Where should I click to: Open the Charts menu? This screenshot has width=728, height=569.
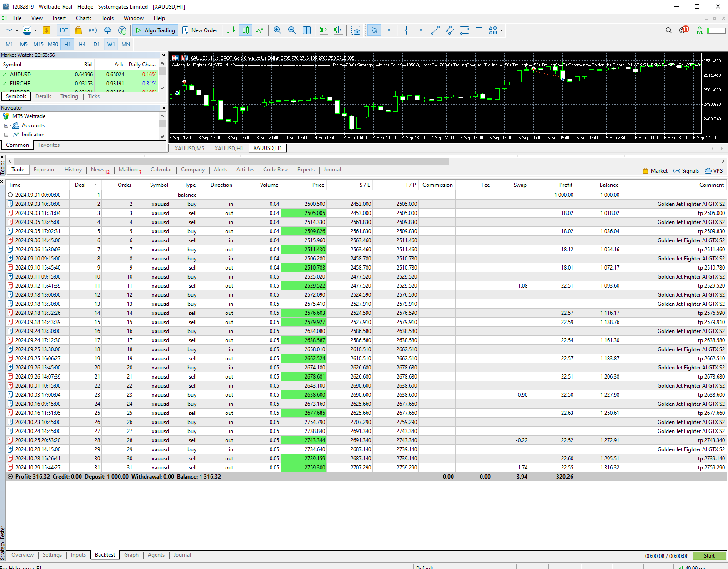pyautogui.click(x=83, y=18)
